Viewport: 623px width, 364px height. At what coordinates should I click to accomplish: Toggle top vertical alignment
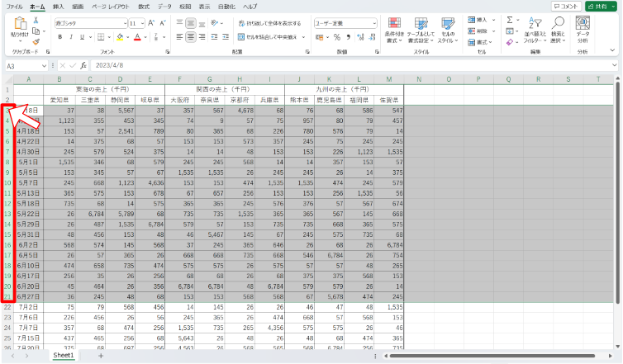179,23
